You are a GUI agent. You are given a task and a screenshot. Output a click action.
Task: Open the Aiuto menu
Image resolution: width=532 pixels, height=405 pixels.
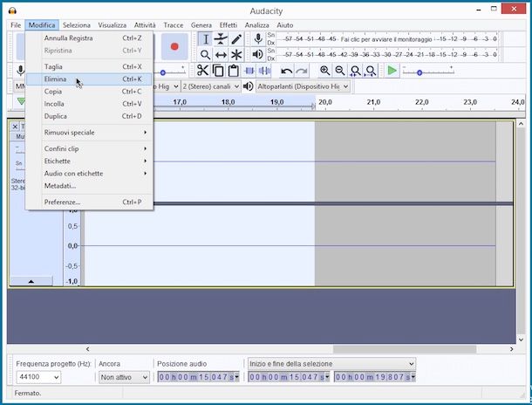pyautogui.click(x=285, y=25)
